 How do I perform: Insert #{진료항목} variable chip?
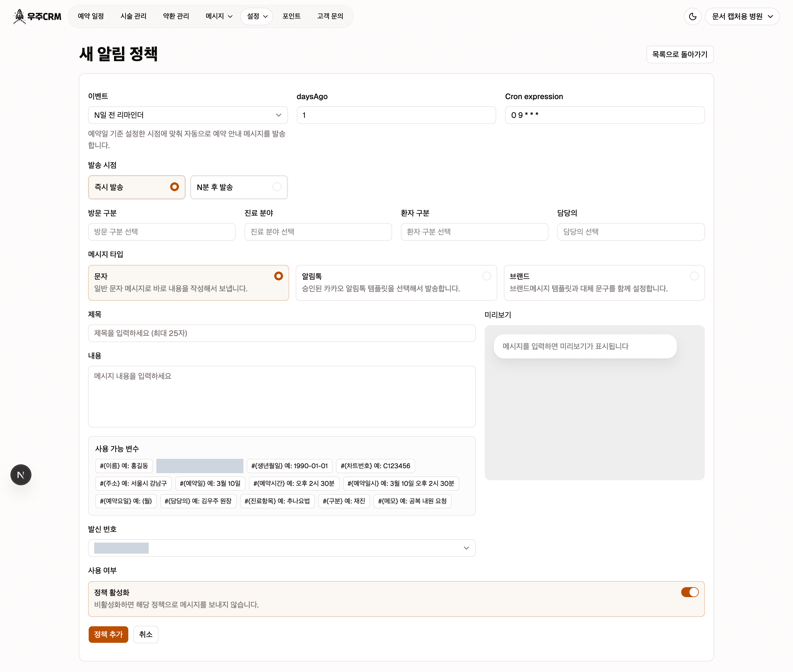(277, 501)
